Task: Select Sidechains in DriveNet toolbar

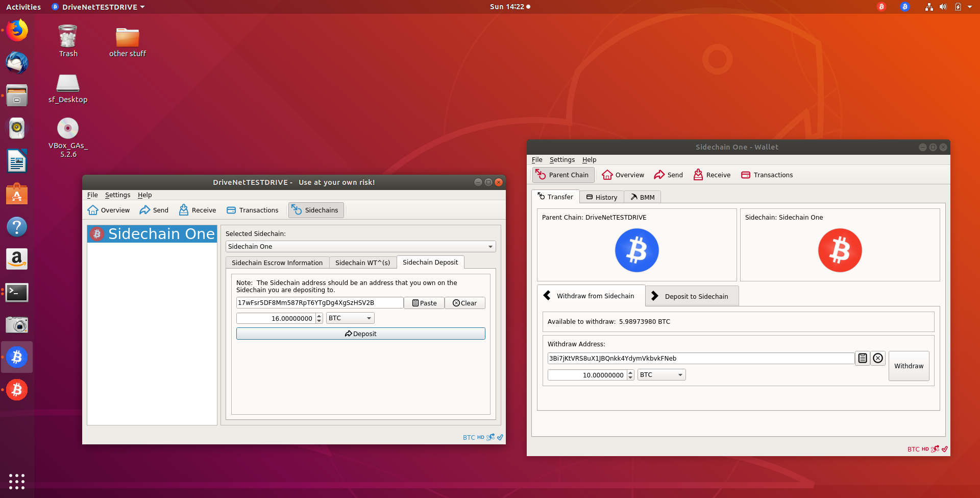Action: coord(316,210)
